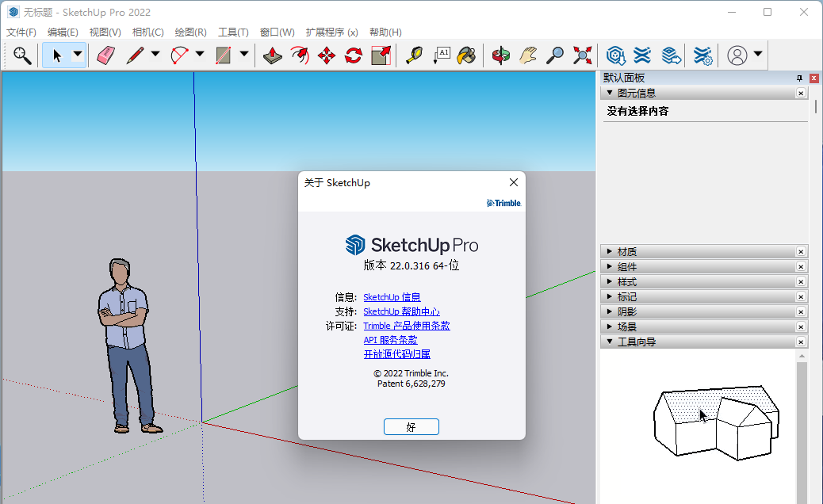
Task: Open the 文件(F) menu
Action: pos(21,32)
